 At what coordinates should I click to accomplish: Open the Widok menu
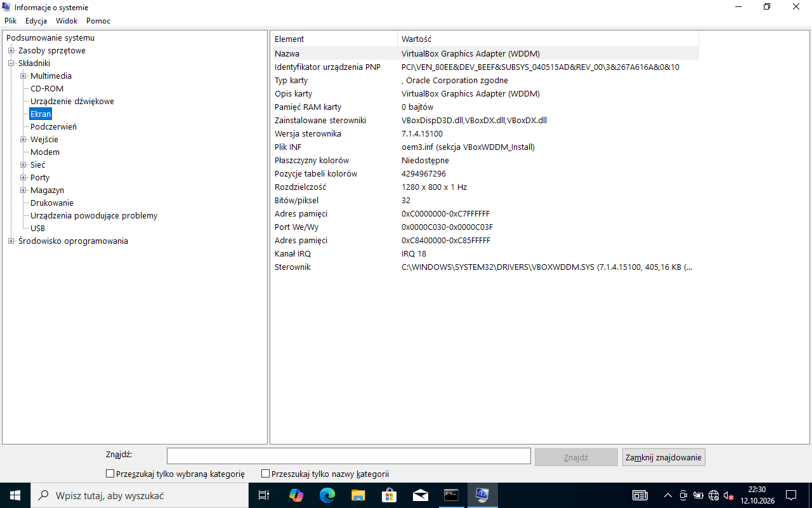67,21
